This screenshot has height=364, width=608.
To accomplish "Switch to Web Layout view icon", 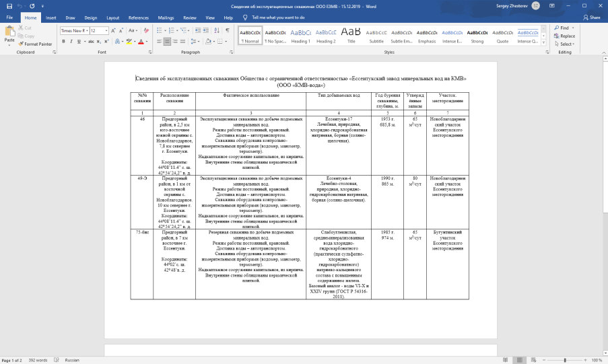I will coord(533,360).
